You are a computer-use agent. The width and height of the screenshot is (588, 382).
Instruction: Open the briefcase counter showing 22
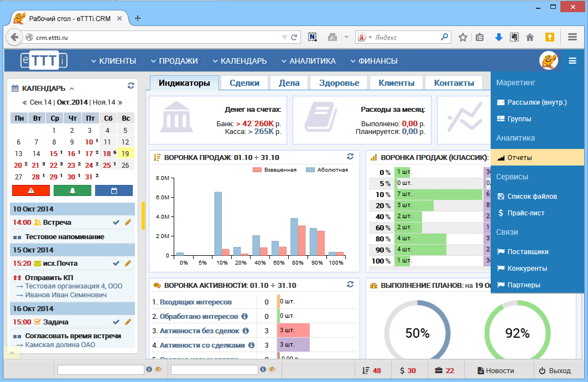point(444,370)
